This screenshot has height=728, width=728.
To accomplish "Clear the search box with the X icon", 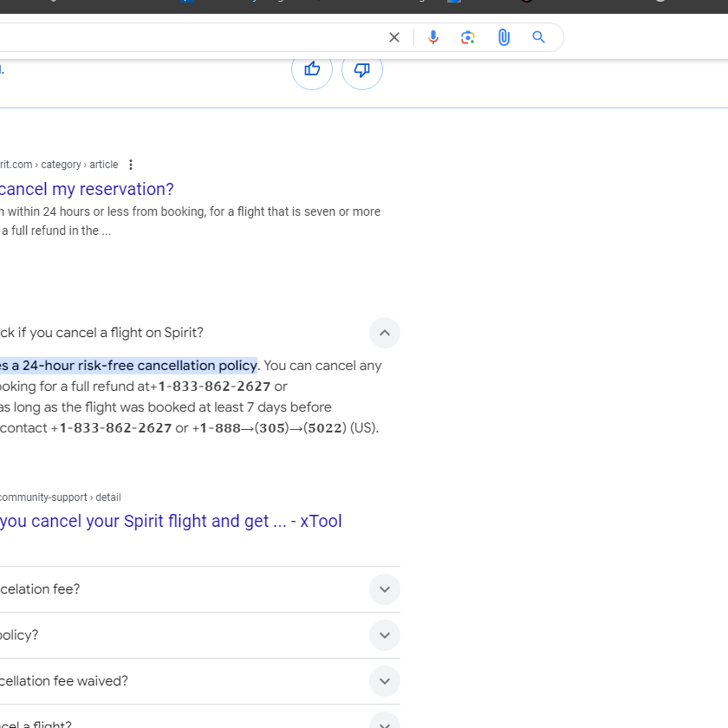I will (x=394, y=37).
